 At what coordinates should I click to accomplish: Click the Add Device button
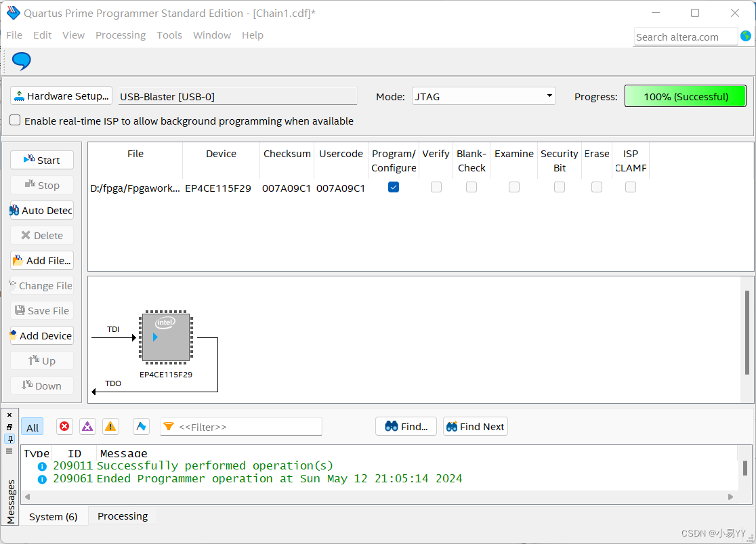[x=42, y=335]
